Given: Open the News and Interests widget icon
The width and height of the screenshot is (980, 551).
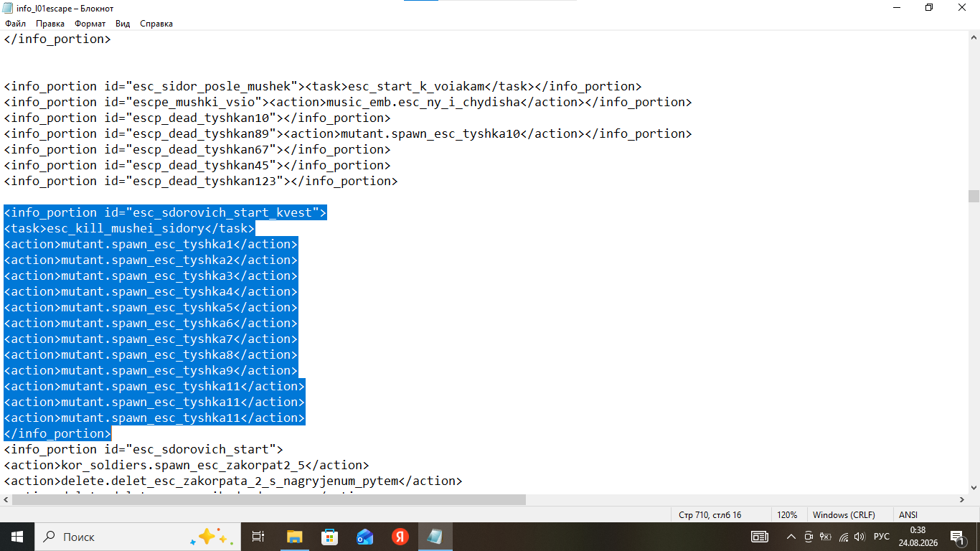Looking at the screenshot, I should tap(760, 537).
